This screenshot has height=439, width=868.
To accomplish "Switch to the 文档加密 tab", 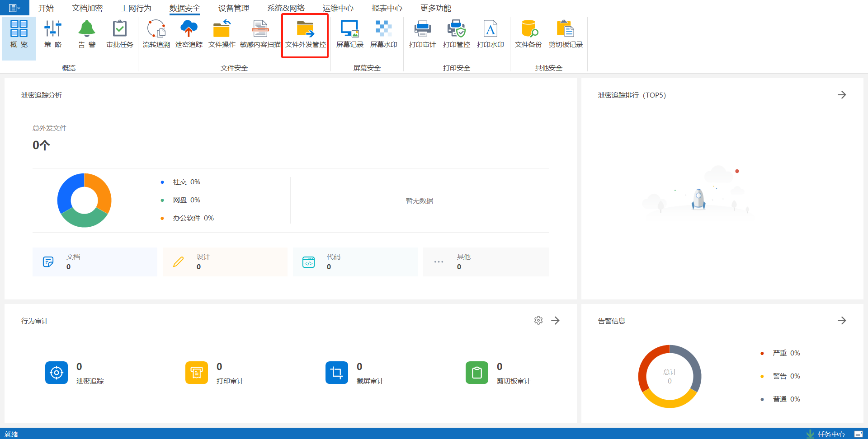I will tap(87, 8).
